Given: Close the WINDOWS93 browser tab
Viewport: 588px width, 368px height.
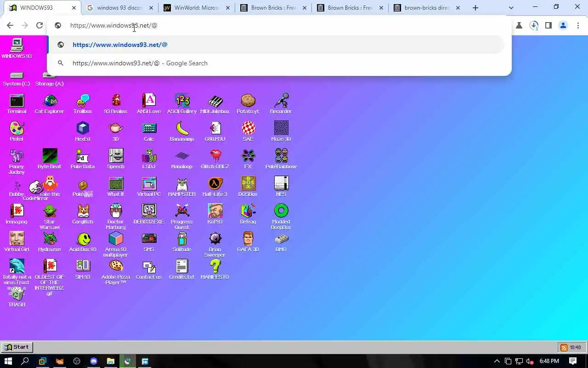Looking at the screenshot, I should tap(73, 8).
